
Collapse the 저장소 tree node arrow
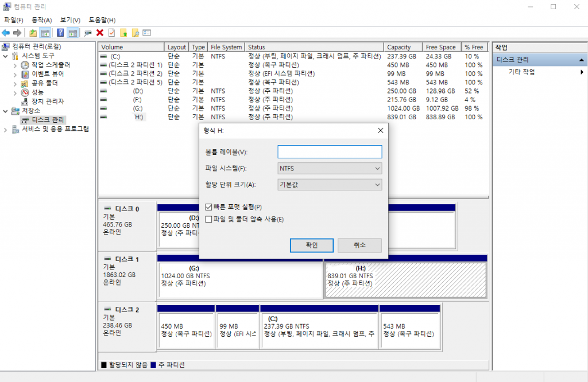pos(5,111)
